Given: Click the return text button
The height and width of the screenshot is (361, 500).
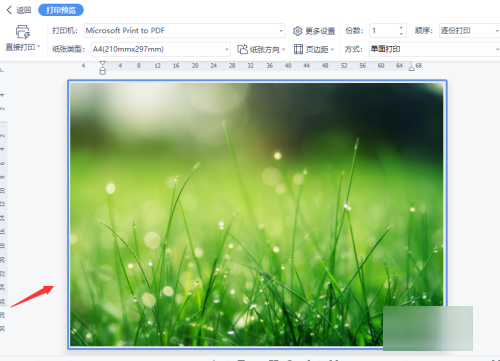Looking at the screenshot, I should point(24,10).
